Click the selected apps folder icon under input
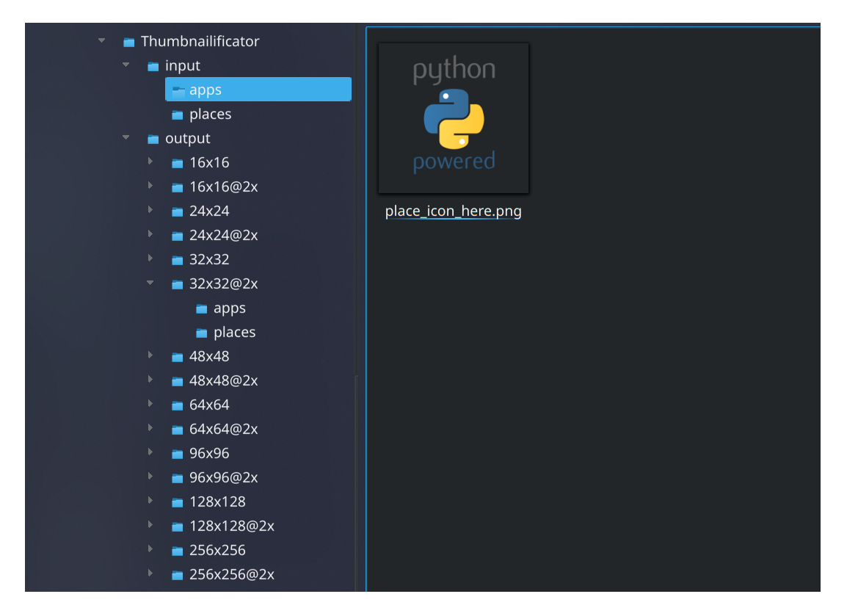Screen dimensions: 847x616 (x=178, y=91)
